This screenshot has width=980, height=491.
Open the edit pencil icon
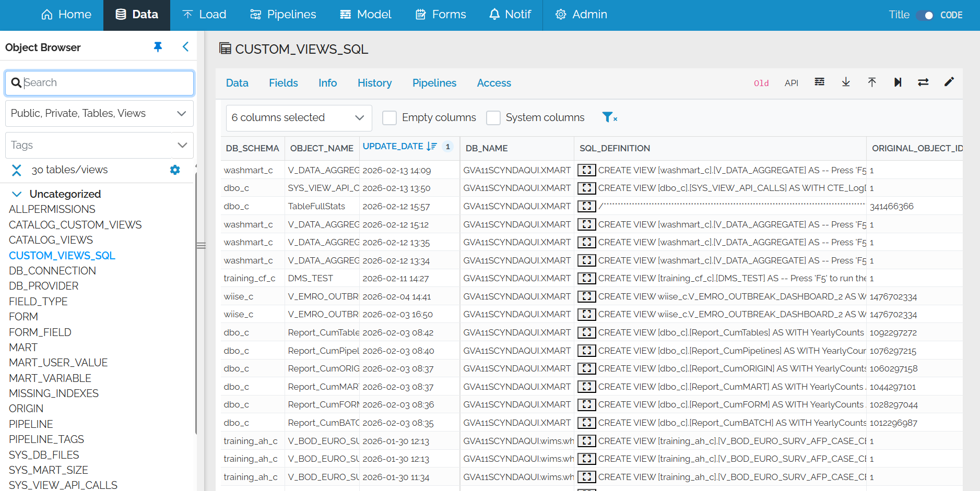[950, 82]
